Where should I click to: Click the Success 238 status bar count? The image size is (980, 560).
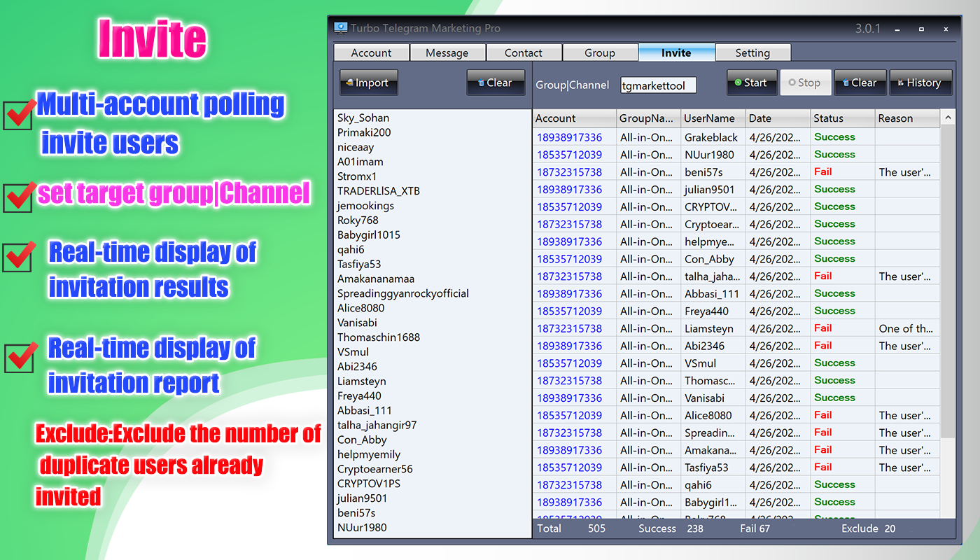[671, 528]
